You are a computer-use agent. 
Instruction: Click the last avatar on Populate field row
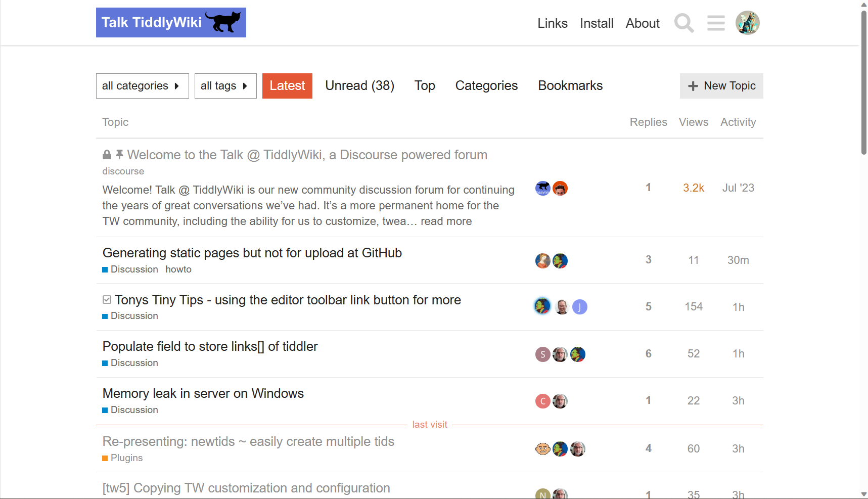(577, 354)
